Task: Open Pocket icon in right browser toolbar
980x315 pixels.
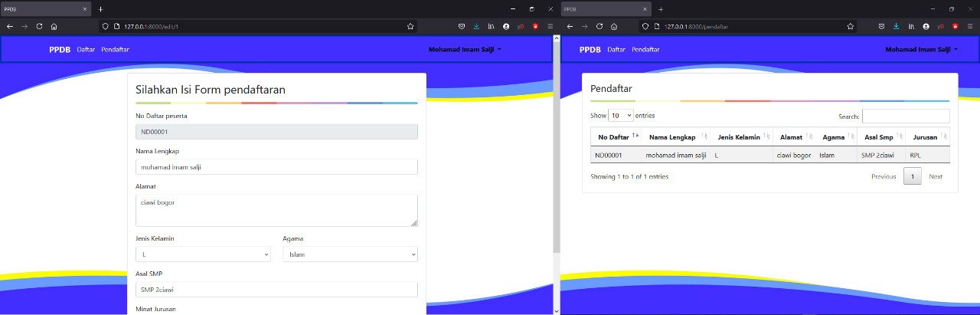Action: (880, 26)
